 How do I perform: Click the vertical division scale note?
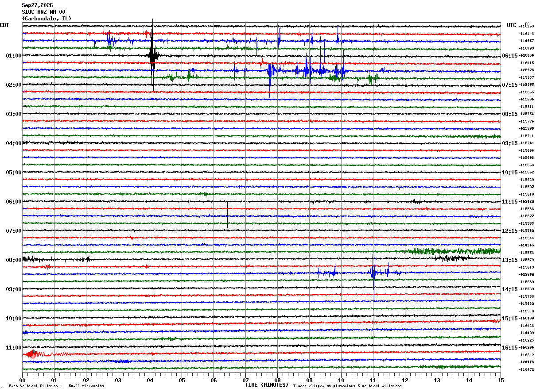(x=57, y=386)
